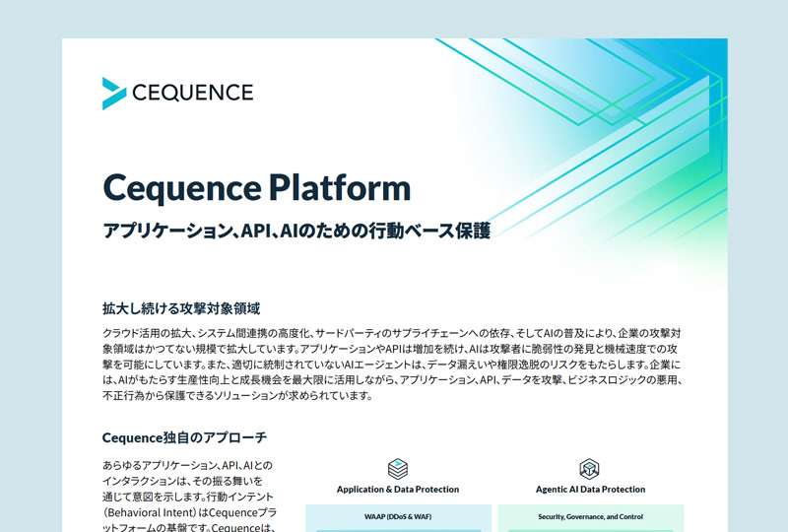Click the line starting '不正行為から保護できる'
788x532 pixels.
tap(237, 395)
